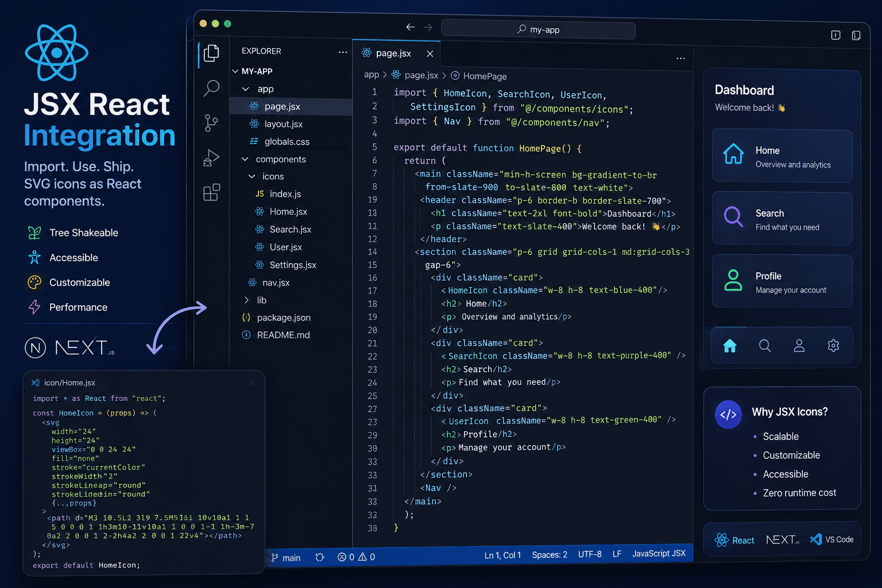Open the Home Overview and analytics card
The image size is (882, 588).
pyautogui.click(x=782, y=156)
